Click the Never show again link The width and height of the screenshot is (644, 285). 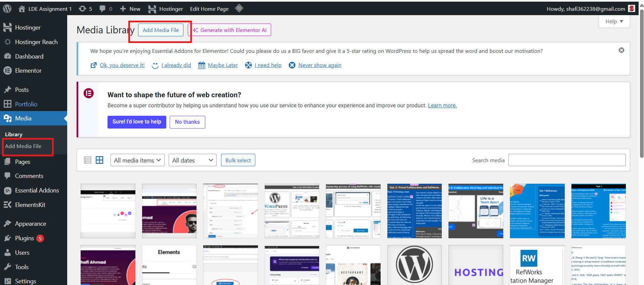click(x=319, y=65)
